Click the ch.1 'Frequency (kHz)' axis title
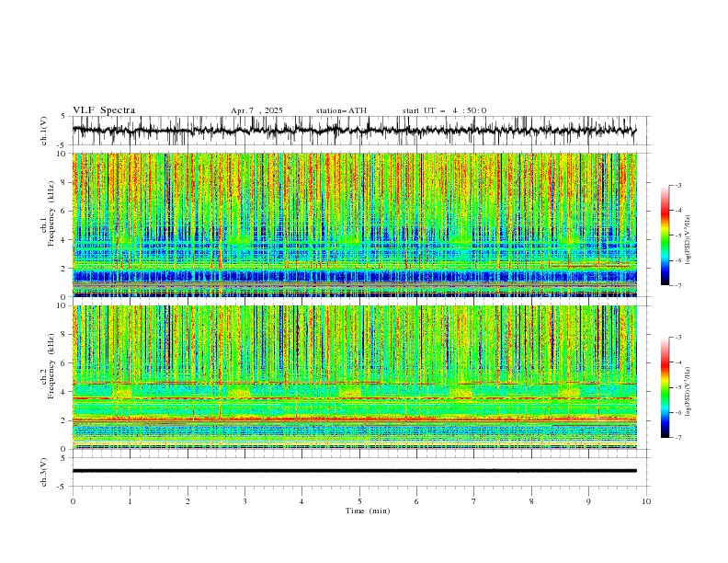 pyautogui.click(x=51, y=214)
